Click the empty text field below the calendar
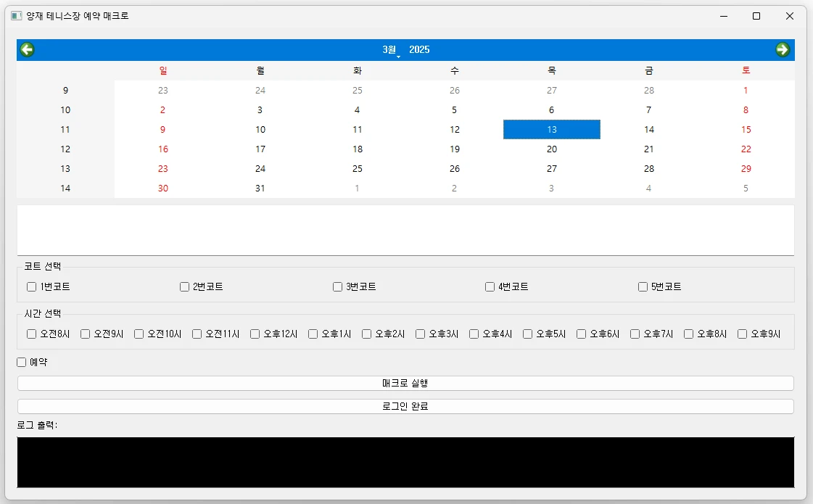 406,228
